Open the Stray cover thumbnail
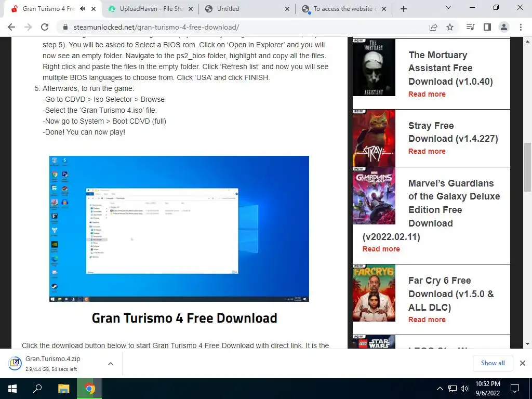 (x=374, y=138)
